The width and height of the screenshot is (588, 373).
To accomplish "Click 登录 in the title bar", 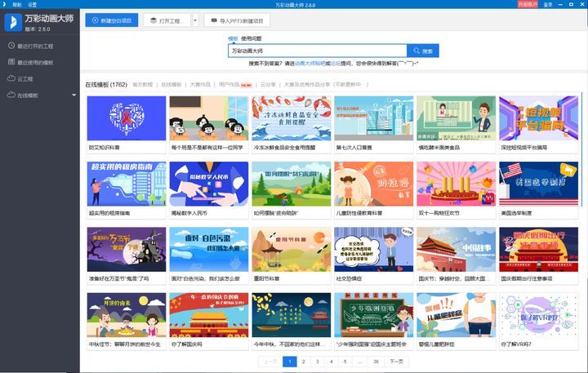I will (548, 5).
